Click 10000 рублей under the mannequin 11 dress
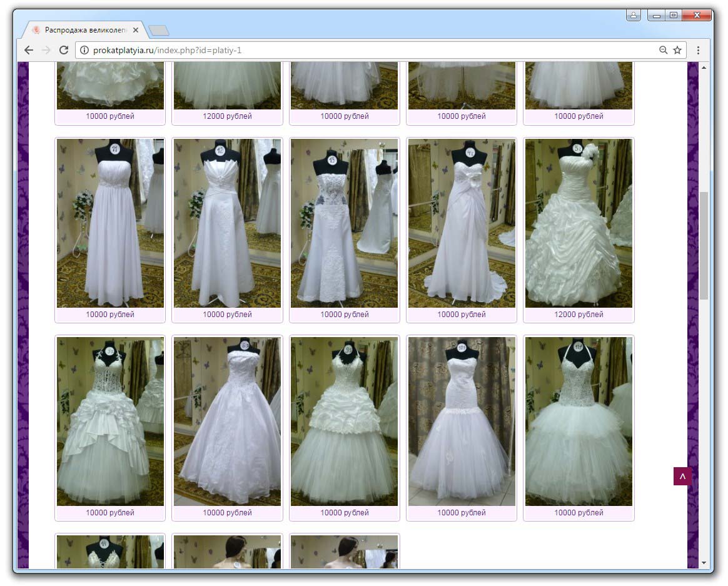728x586 pixels. (110, 315)
